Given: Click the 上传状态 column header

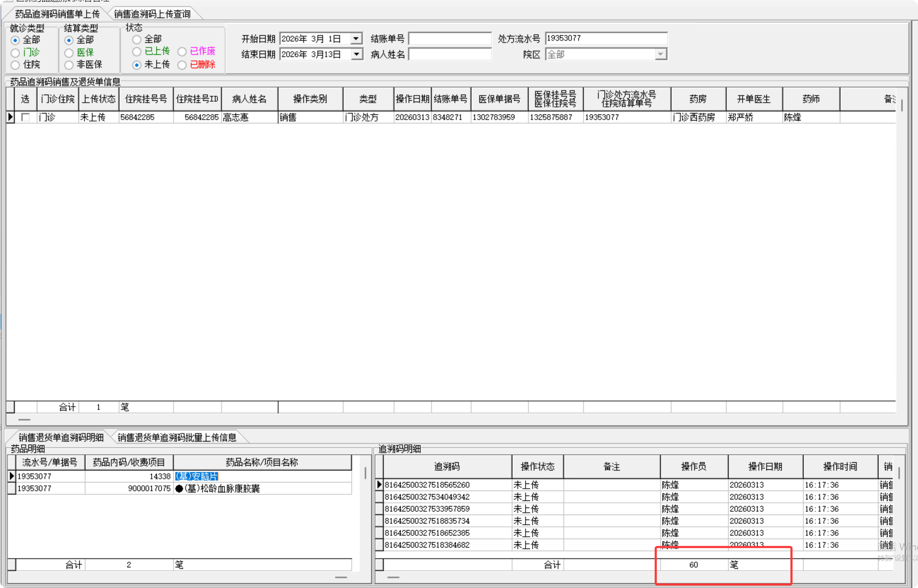Looking at the screenshot, I should coord(98,99).
